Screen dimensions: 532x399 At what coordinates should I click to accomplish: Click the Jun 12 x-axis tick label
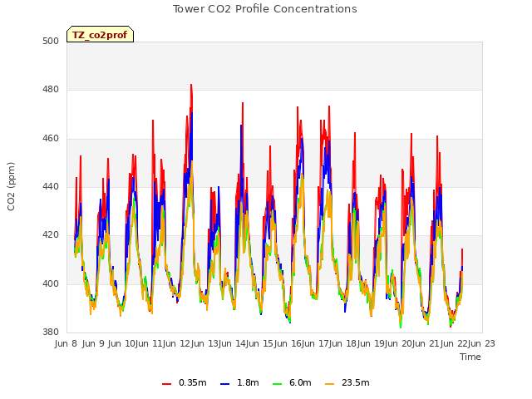[x=177, y=343]
